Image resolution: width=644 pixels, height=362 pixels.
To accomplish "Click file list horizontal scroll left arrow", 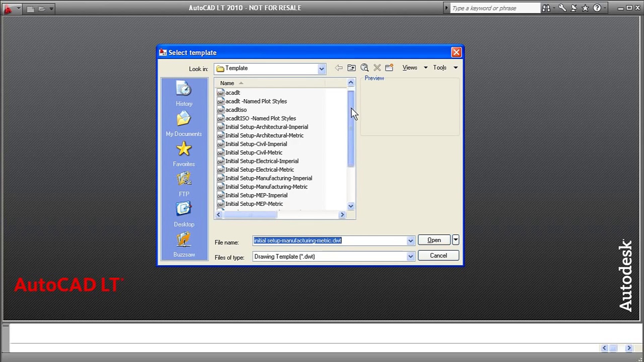I will 219,215.
